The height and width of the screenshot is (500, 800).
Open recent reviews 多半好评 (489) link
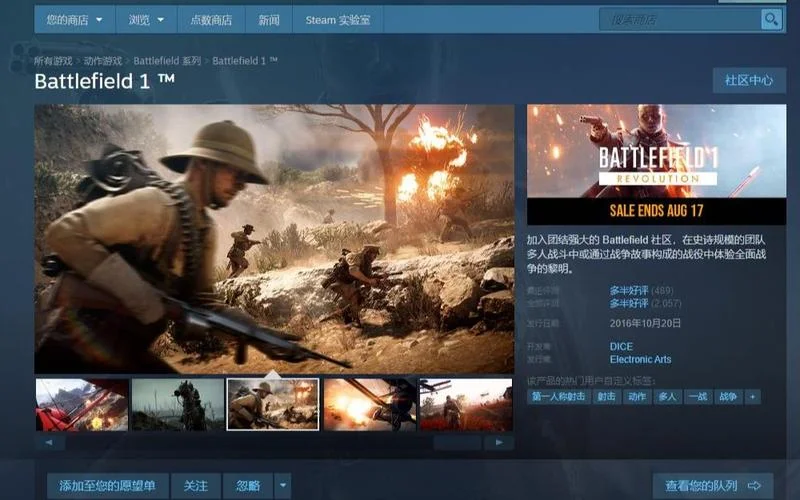tap(641, 291)
